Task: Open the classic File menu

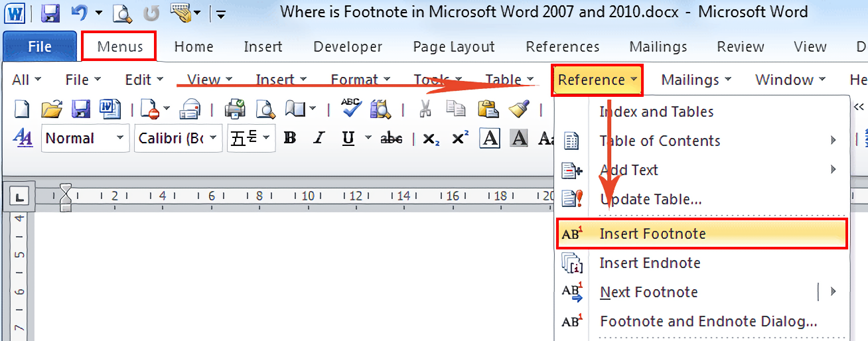Action: (83, 80)
